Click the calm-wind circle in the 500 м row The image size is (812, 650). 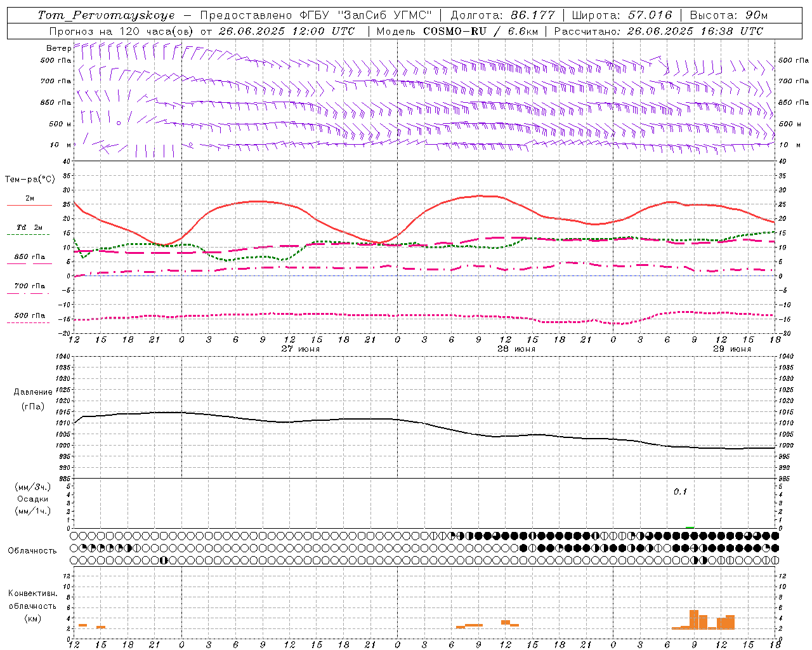coord(119,123)
